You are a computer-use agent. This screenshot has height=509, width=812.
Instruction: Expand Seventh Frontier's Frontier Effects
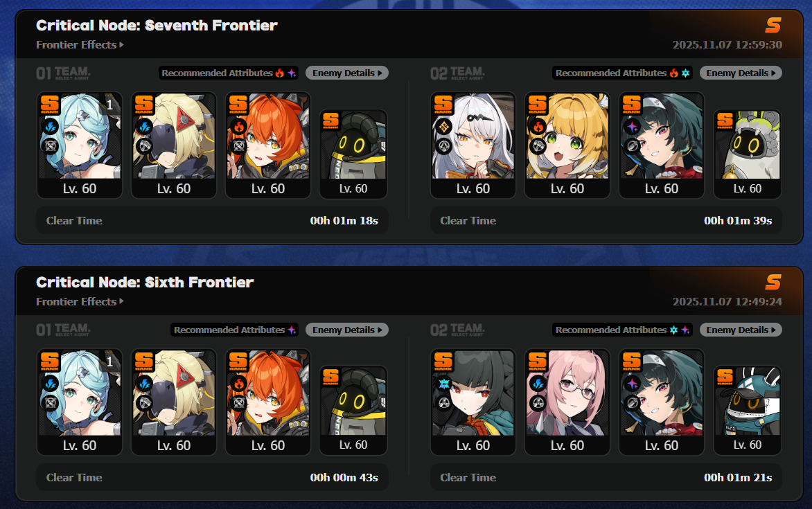coord(80,45)
